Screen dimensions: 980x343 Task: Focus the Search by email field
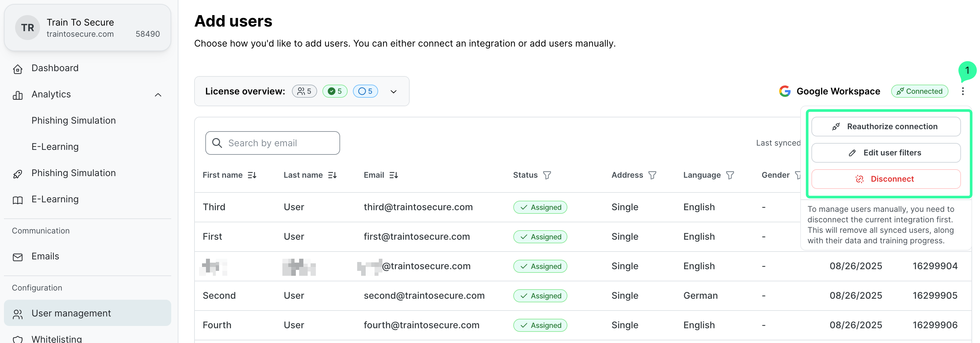[273, 143]
